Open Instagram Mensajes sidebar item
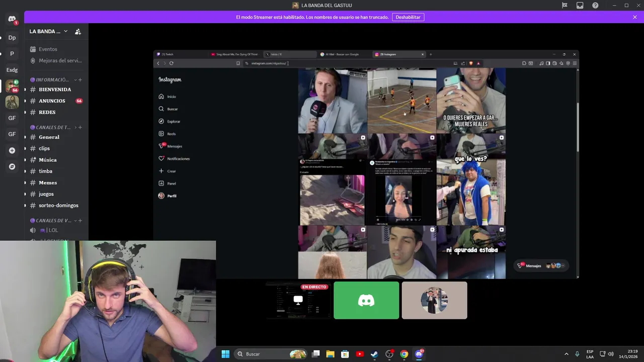This screenshot has width=644, height=362. [170, 146]
